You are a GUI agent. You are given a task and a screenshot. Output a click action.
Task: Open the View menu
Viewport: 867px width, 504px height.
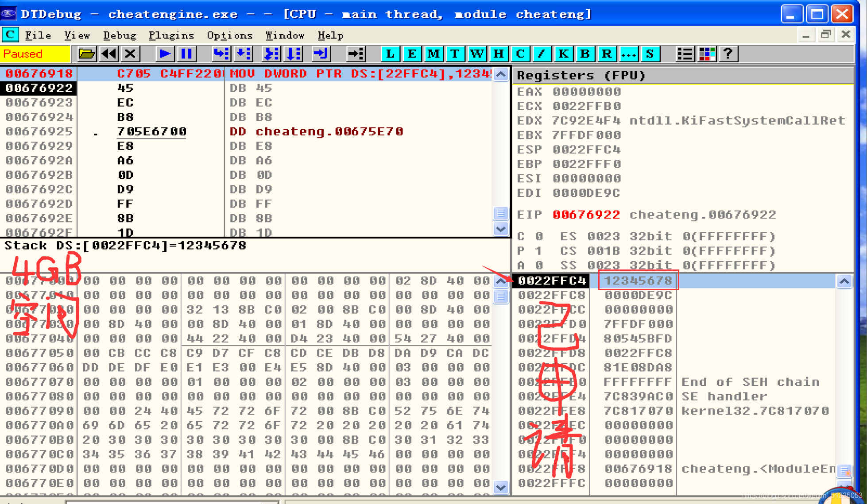click(77, 35)
